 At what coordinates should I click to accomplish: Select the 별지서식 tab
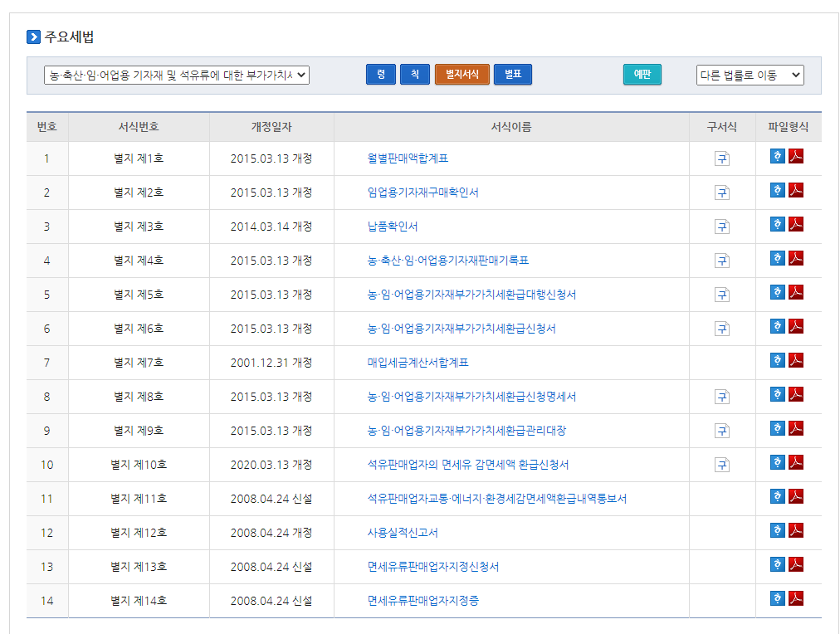click(x=462, y=75)
